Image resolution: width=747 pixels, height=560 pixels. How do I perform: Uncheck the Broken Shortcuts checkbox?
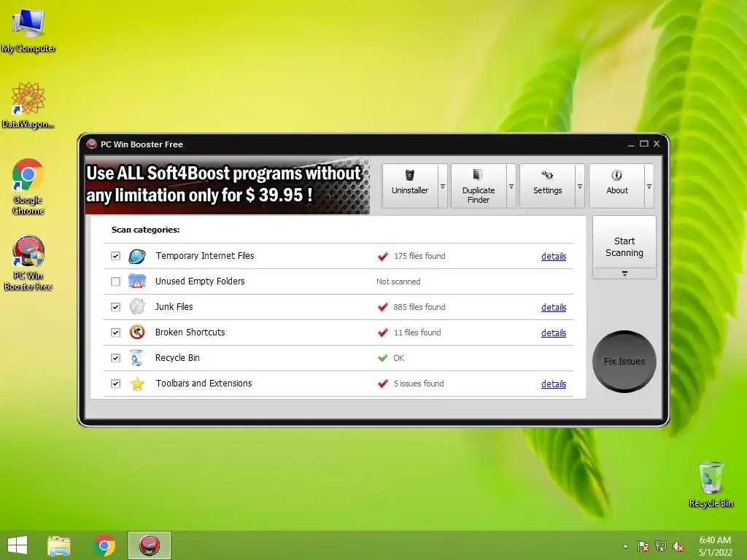point(115,332)
